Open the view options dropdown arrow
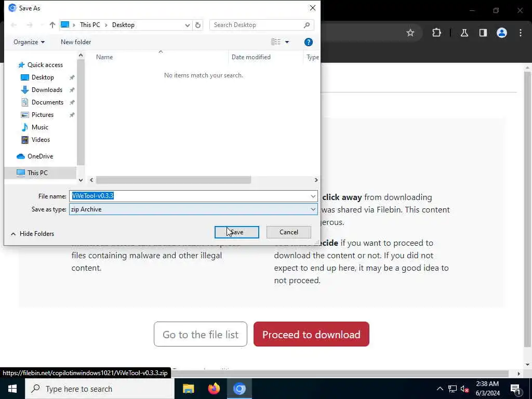The width and height of the screenshot is (532, 399). [x=287, y=42]
